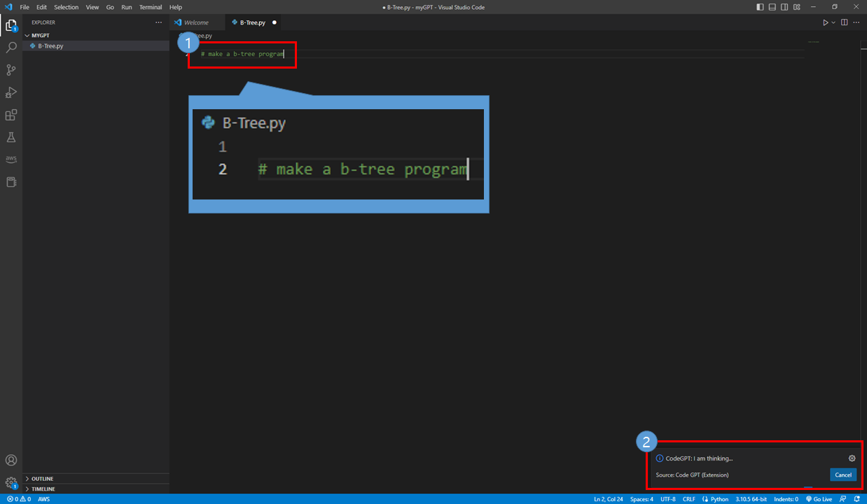The image size is (867, 504).
Task: Close the B-Tree.py tab unsaved dot
Action: coord(274,22)
